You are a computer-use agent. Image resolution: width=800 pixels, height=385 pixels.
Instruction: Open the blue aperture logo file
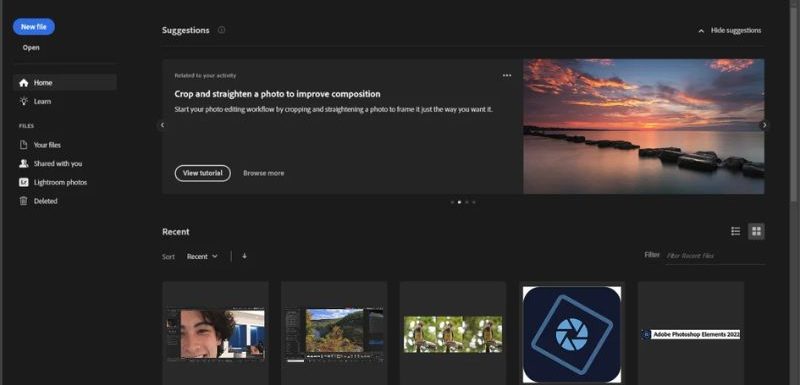pos(572,334)
